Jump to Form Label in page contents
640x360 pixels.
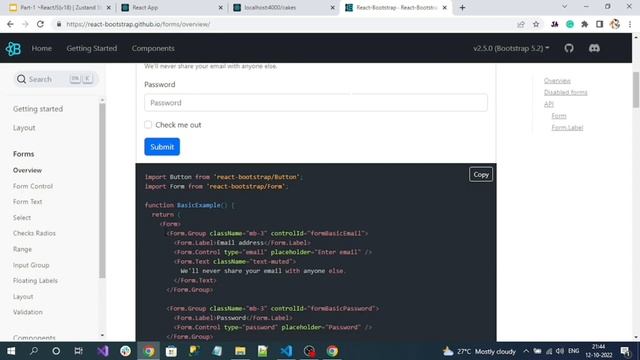point(567,128)
